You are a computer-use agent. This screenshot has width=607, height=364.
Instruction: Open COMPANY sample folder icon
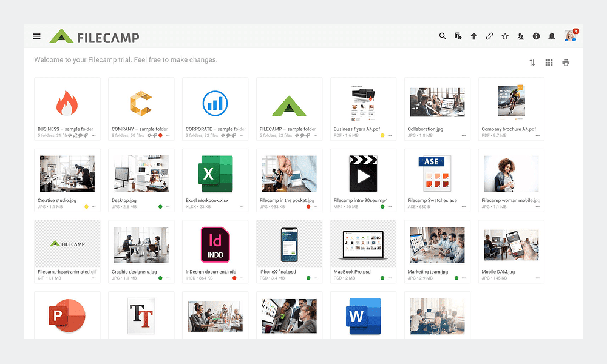(141, 103)
